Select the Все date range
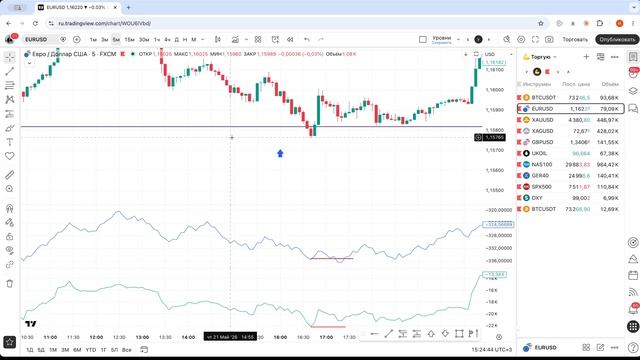This screenshot has height=360, width=640. click(x=127, y=350)
